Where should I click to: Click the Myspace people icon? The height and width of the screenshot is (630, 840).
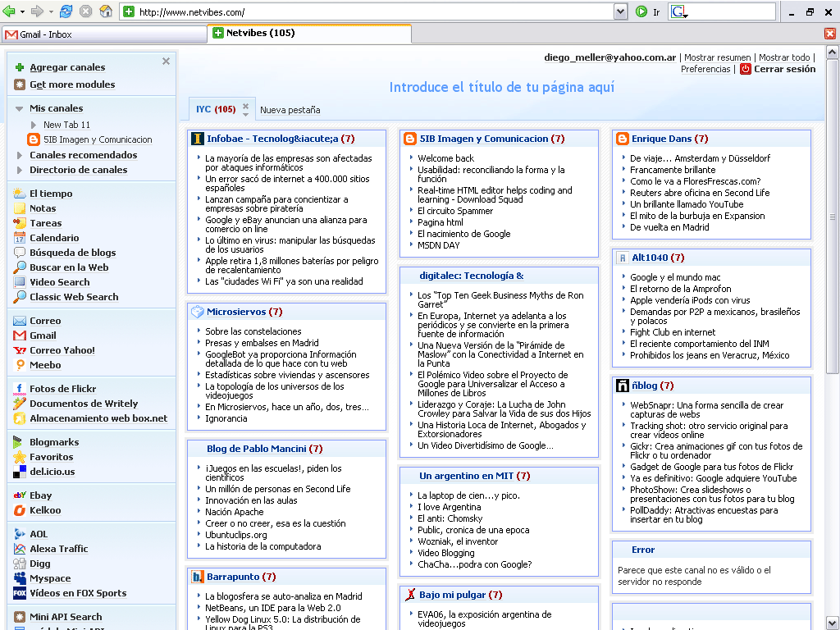point(20,578)
